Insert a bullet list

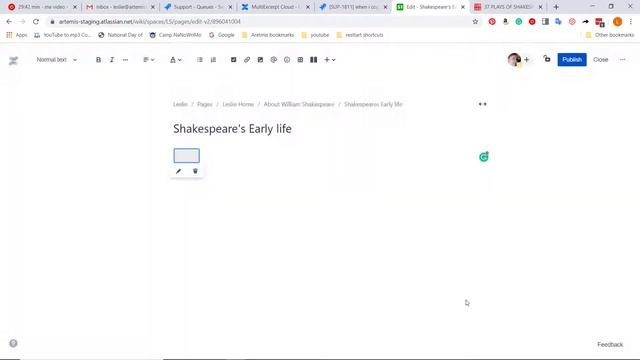coord(200,60)
